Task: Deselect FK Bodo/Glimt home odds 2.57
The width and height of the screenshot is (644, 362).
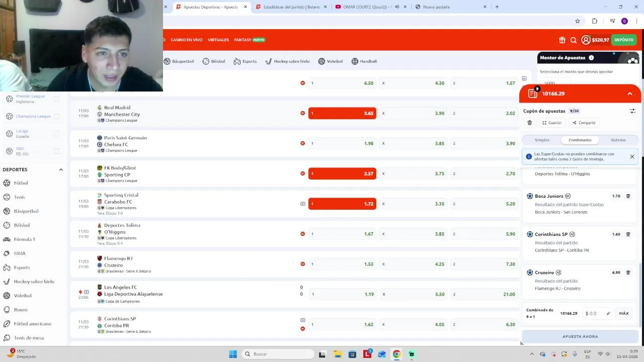Action: point(342,173)
